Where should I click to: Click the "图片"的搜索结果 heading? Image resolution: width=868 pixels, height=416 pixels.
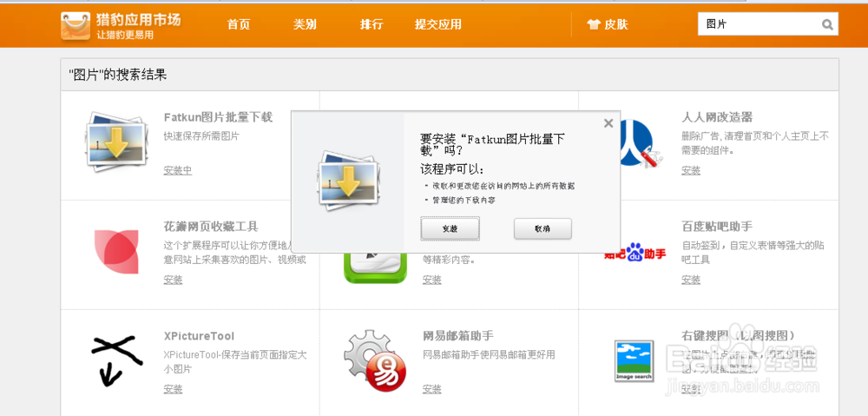pyautogui.click(x=118, y=75)
